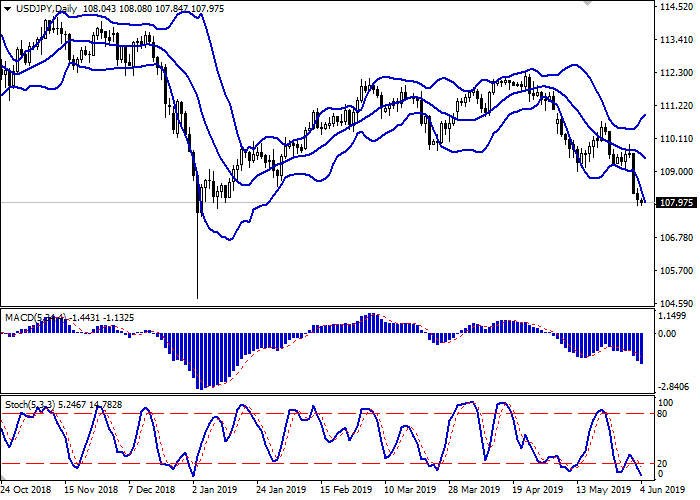Click the 110.110 price axis label
The image size is (700, 500).
click(677, 139)
